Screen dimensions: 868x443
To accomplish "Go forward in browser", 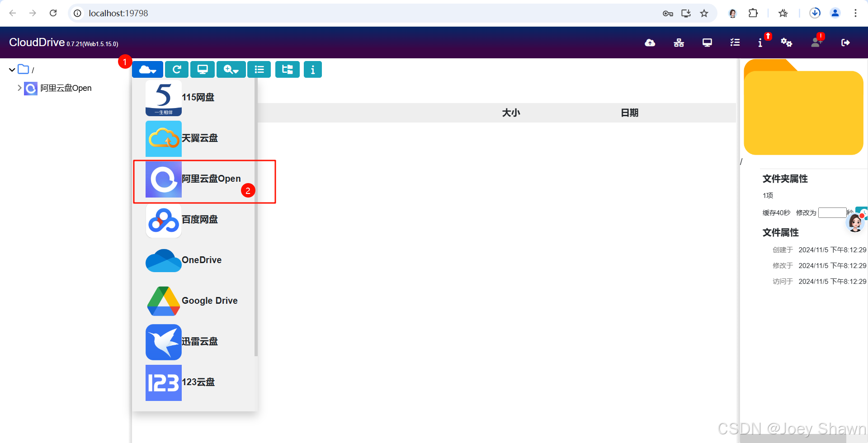I will click(x=33, y=13).
